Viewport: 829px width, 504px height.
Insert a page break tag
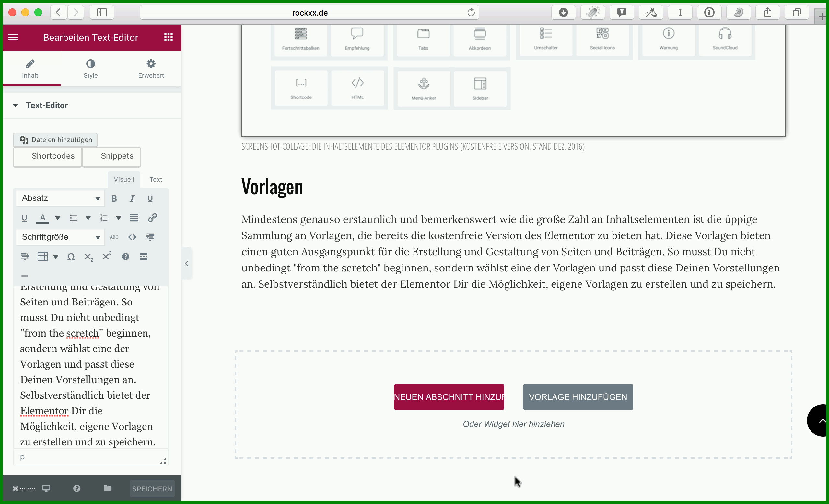click(144, 257)
